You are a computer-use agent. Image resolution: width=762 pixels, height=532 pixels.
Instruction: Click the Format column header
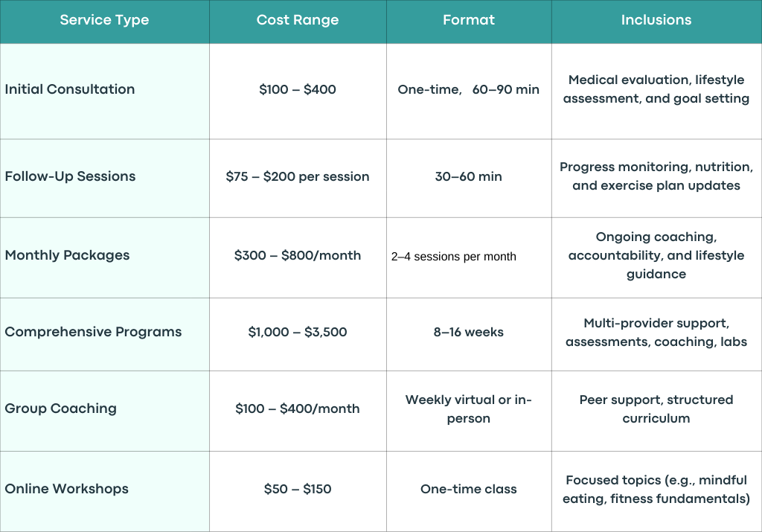[469, 22]
